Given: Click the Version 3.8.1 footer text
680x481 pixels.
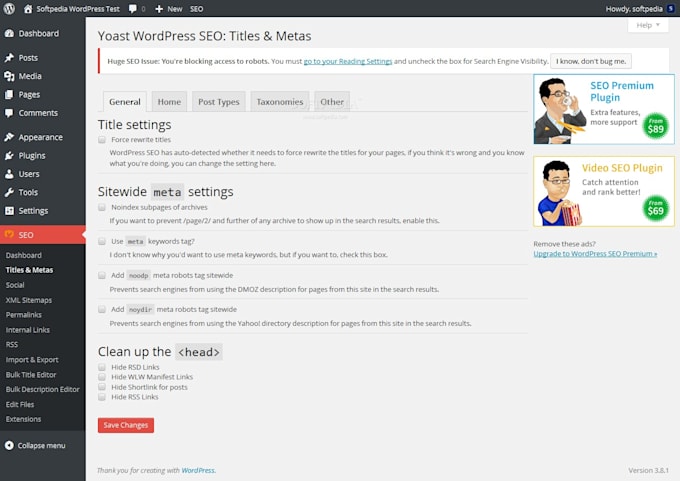Looking at the screenshot, I should tap(648, 470).
